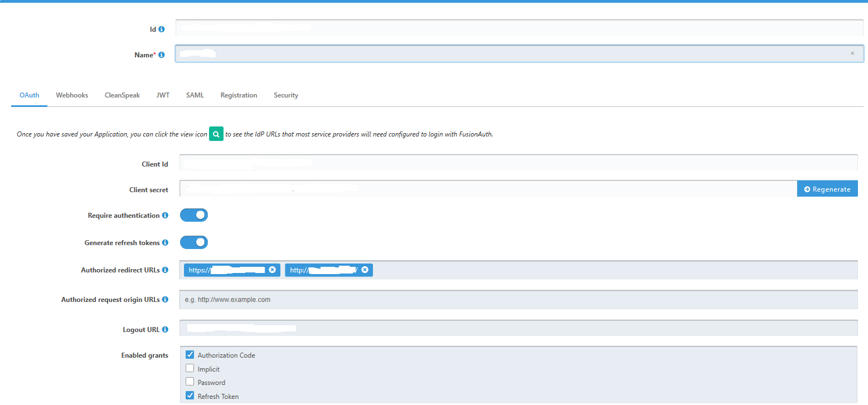The width and height of the screenshot is (868, 405).
Task: Click the green IdP URLs view icon
Action: click(x=216, y=134)
